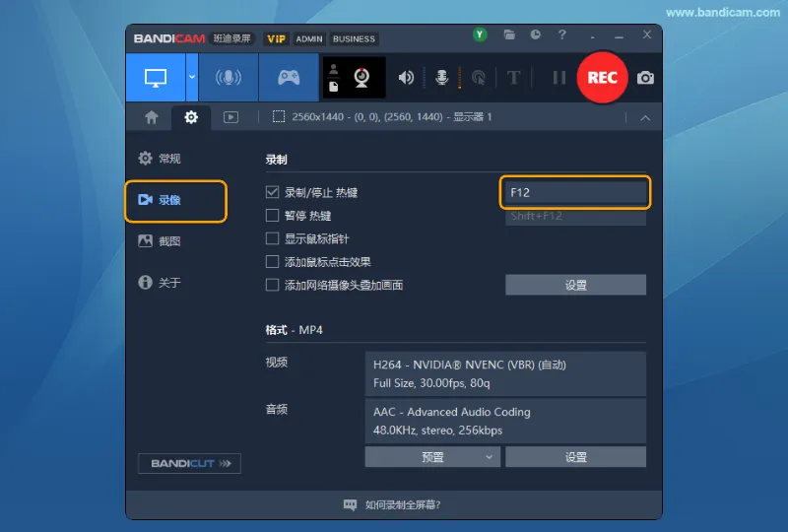Screen dimensions: 788x532
Task: Click the 设置 button beside webcam overlay option
Action: point(575,285)
